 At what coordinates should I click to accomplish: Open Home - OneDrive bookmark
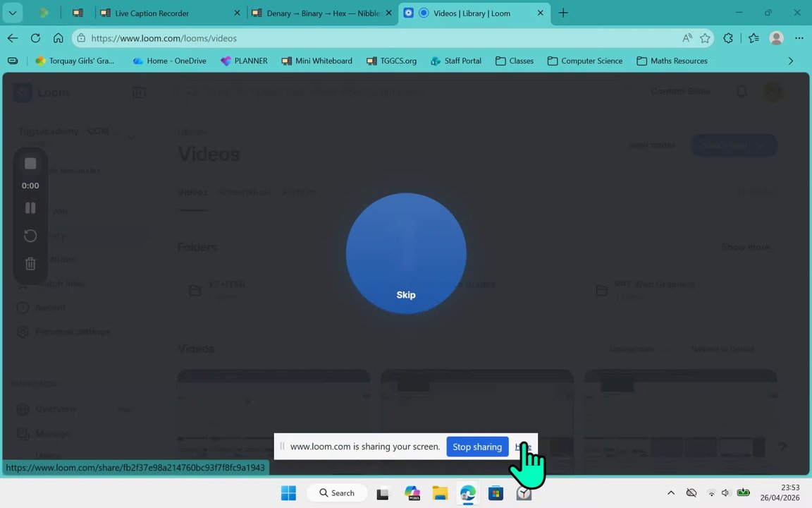pyautogui.click(x=169, y=61)
